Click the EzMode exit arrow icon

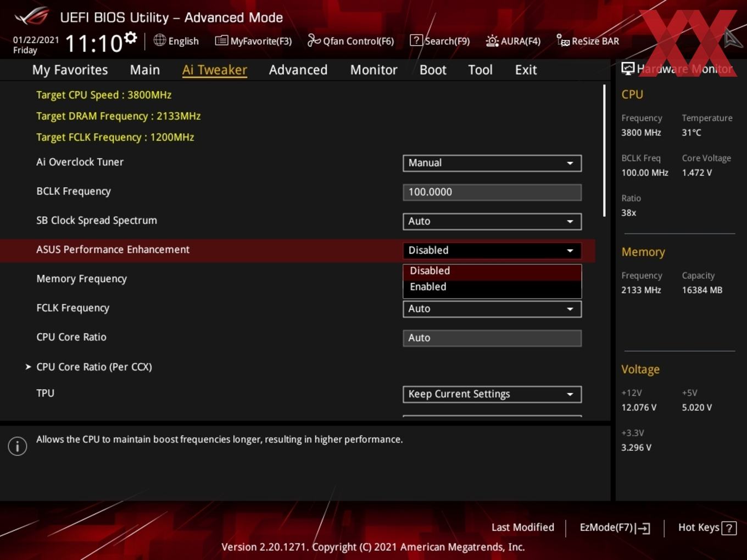click(643, 528)
